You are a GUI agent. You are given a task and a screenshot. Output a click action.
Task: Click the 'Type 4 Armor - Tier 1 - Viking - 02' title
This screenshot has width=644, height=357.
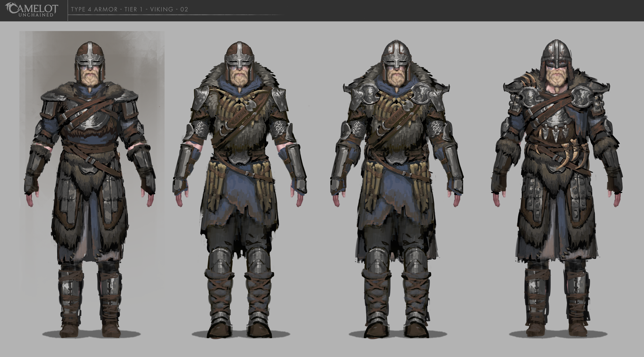pyautogui.click(x=129, y=10)
